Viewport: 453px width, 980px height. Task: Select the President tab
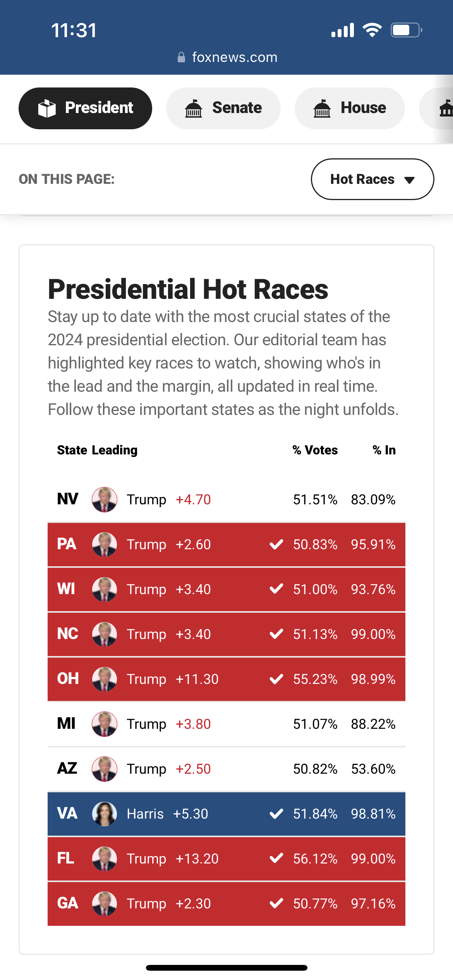coord(85,108)
